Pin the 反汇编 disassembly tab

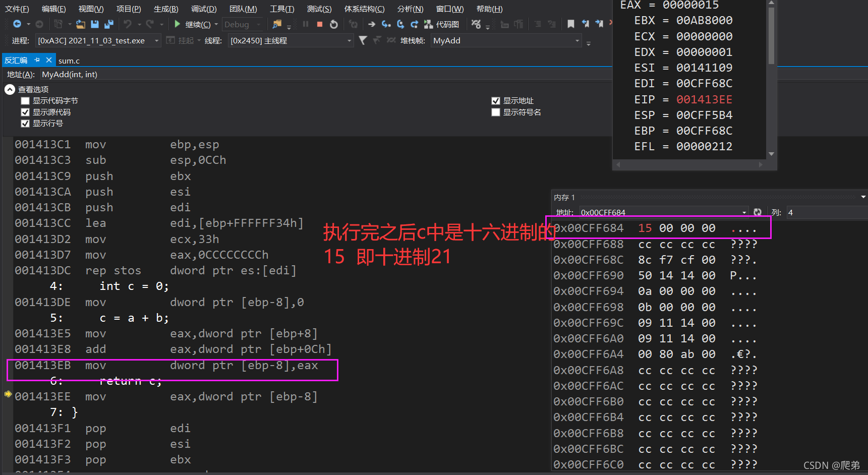37,60
